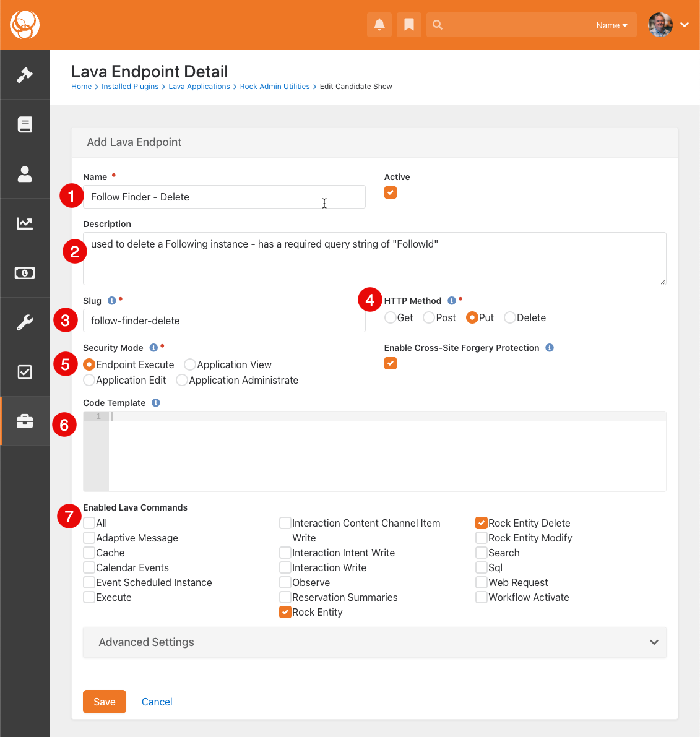Screen dimensions: 700x737
Task: Click into the Code Template editor
Action: click(x=387, y=452)
